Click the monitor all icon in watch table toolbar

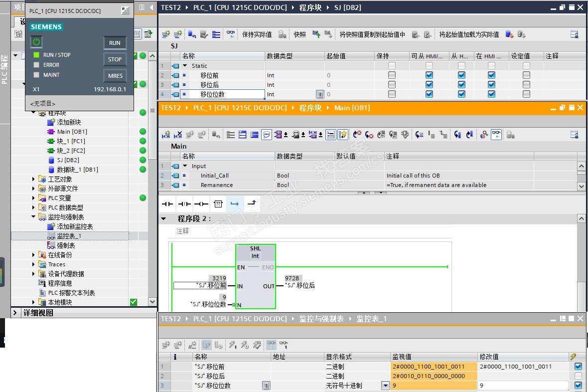click(x=271, y=344)
